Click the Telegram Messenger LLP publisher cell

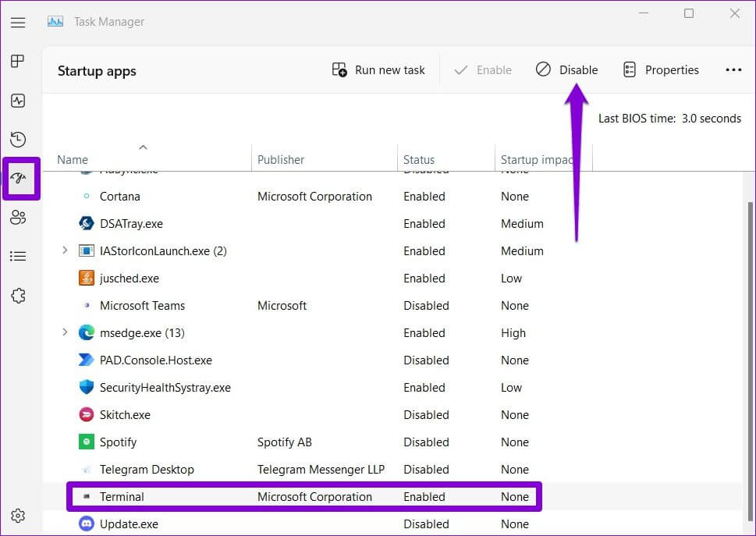click(321, 470)
